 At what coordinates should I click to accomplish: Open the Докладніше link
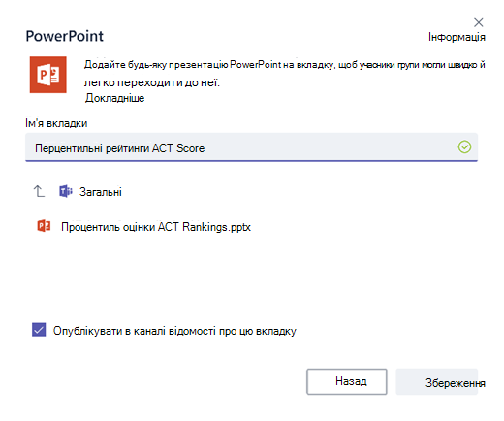coord(114,98)
